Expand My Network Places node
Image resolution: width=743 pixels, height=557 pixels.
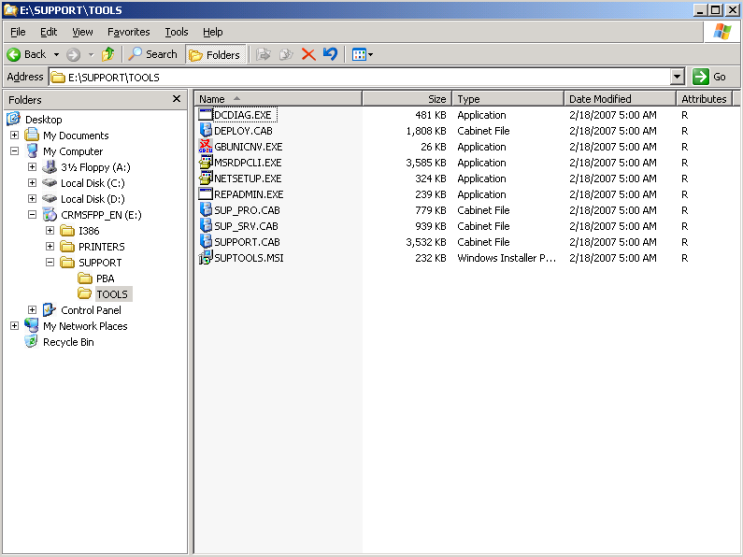point(15,326)
